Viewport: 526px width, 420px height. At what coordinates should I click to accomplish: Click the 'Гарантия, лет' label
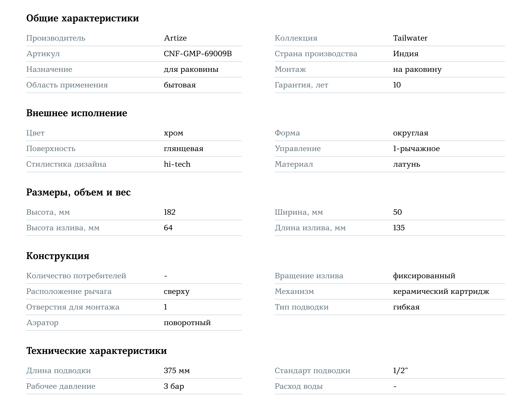click(x=301, y=85)
